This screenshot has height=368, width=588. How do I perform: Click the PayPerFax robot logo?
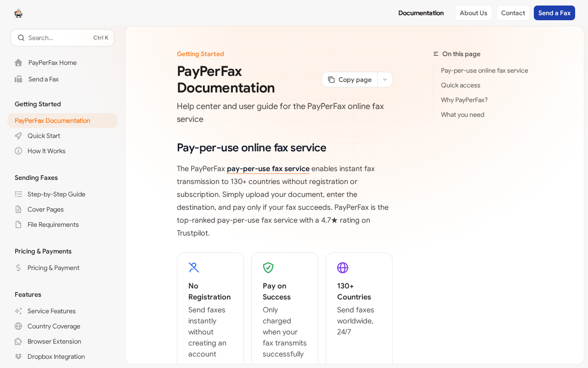pos(18,13)
